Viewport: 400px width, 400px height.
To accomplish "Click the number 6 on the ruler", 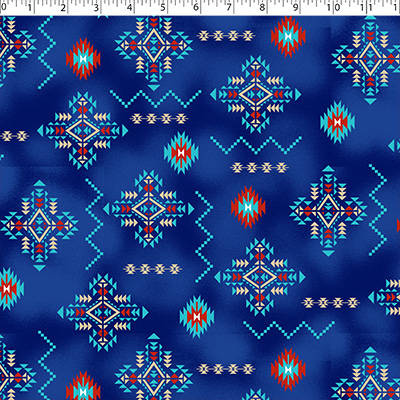I will click(196, 7).
